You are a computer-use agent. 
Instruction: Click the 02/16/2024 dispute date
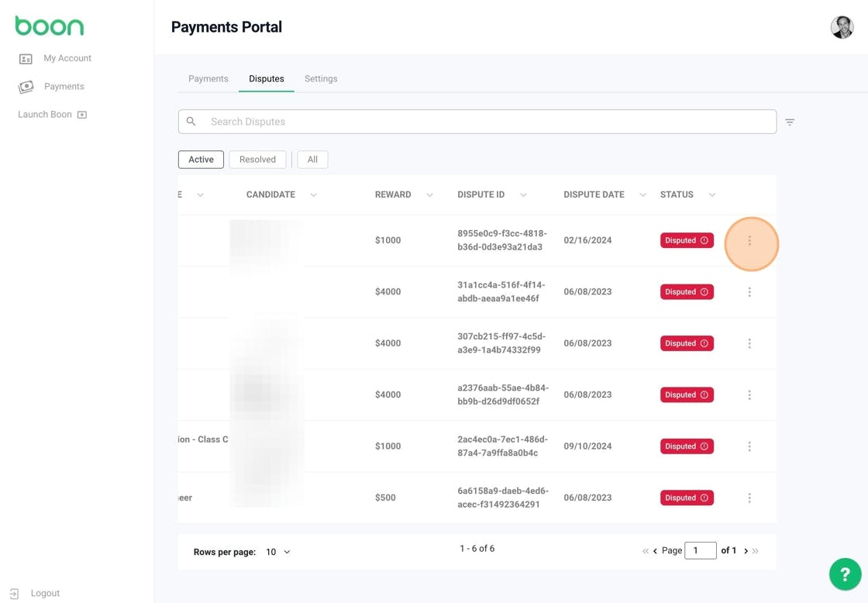coord(587,239)
